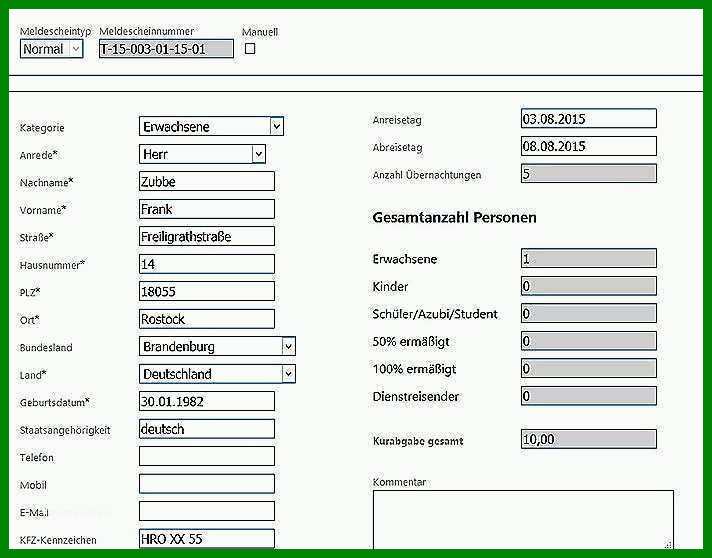Open the Anrede Herr dropdown
The width and height of the screenshot is (712, 558).
[x=202, y=154]
